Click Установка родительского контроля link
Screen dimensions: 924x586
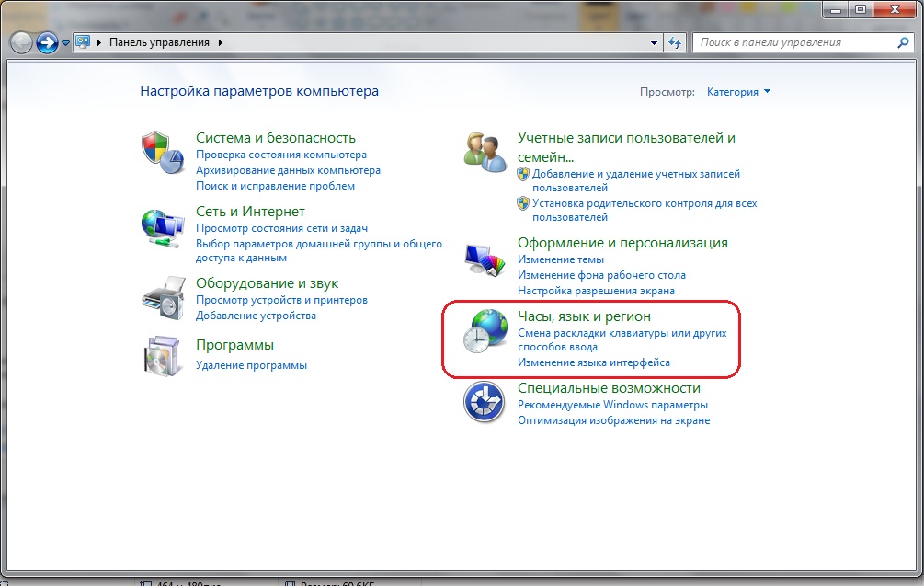click(645, 211)
